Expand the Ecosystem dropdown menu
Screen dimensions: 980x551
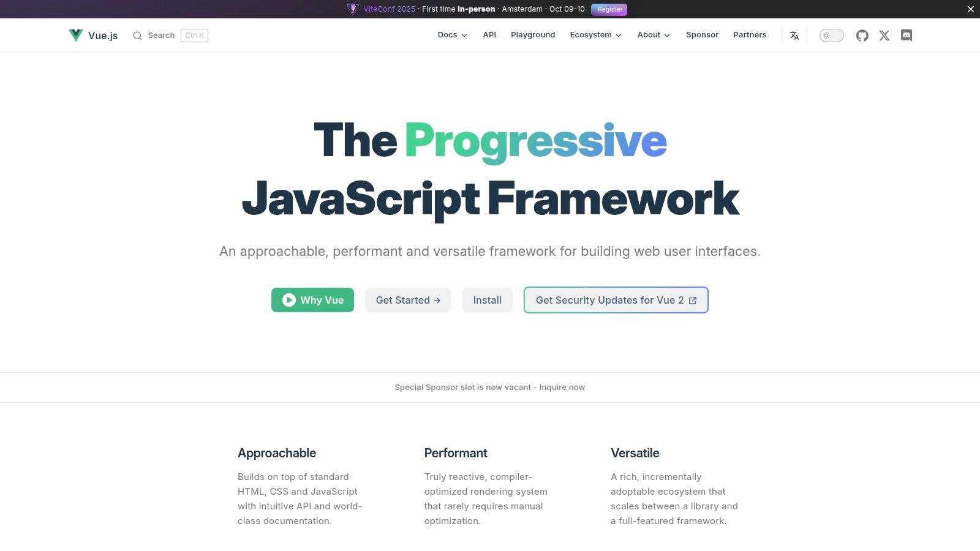pos(595,35)
